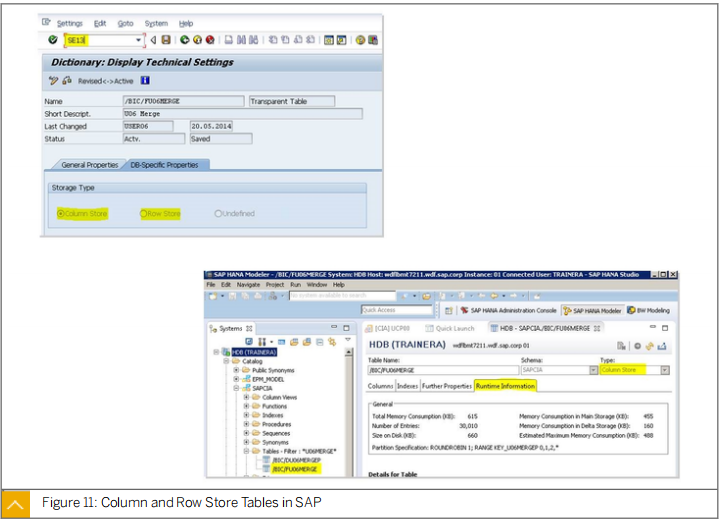Switch to the Columns tab
Screen dimensions: 719x521
[x=380, y=386]
